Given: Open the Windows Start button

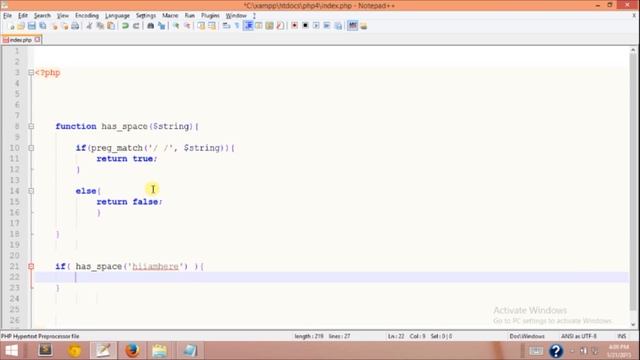Looking at the screenshot, I should (11, 351).
